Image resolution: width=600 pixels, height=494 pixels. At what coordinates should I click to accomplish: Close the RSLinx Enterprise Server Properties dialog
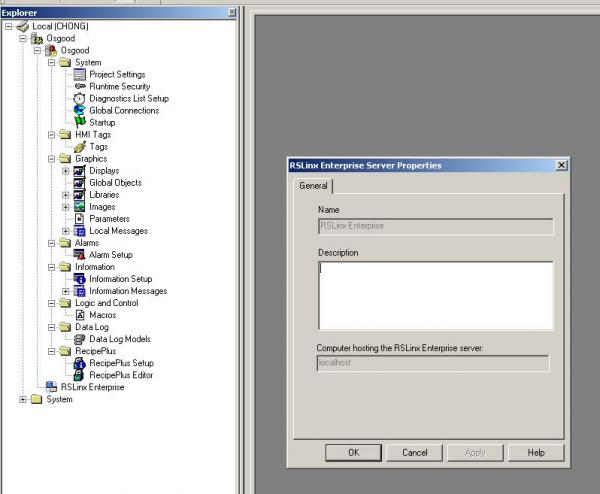pos(561,165)
